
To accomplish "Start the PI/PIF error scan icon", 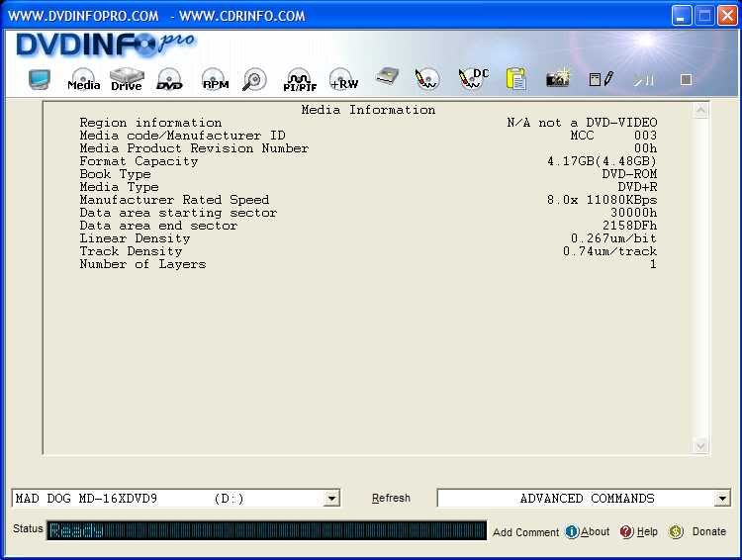I will coord(300,80).
